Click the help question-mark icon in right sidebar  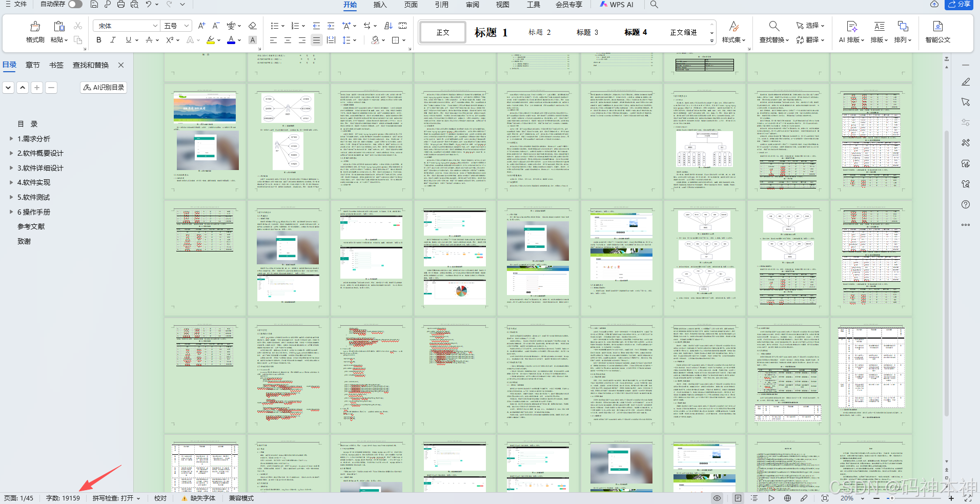point(966,204)
